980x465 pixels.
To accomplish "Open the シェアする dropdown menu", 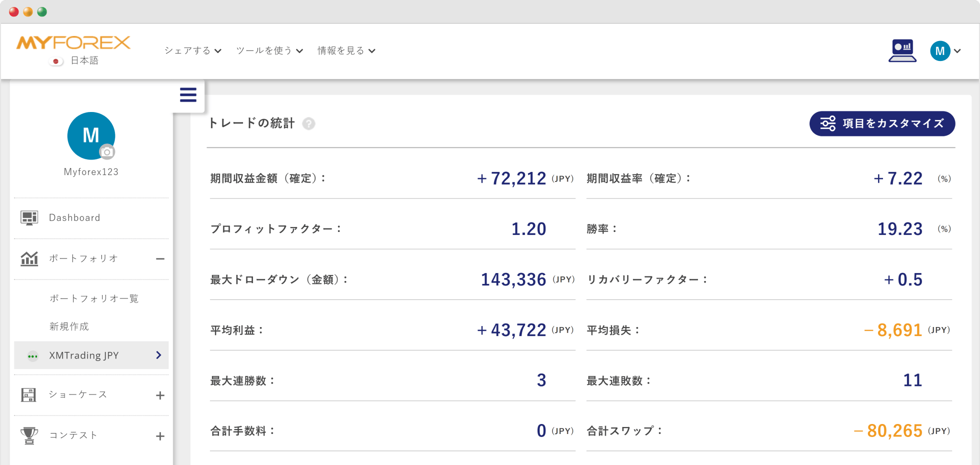I will point(193,50).
